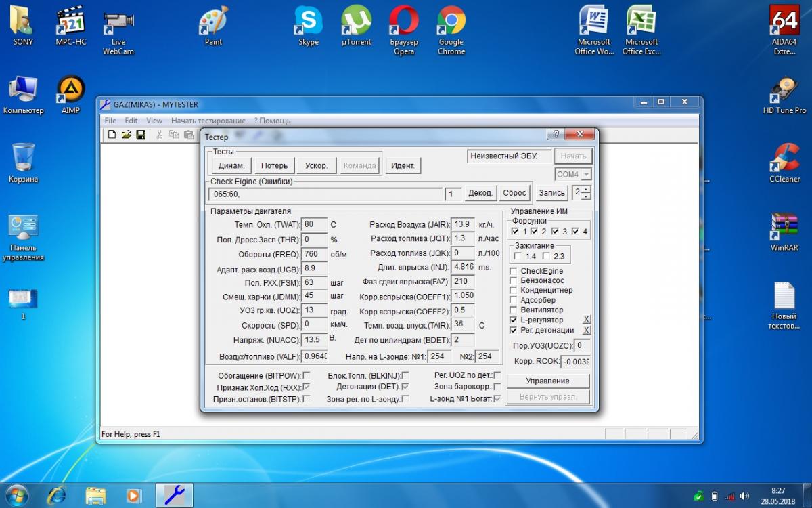The height and width of the screenshot is (508, 812).
Task: Expand the COM4 port dropdown
Action: click(585, 175)
